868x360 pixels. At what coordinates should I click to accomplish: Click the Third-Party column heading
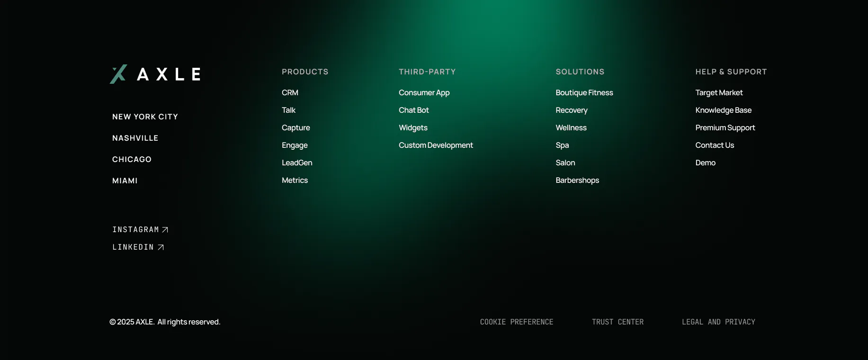(427, 72)
